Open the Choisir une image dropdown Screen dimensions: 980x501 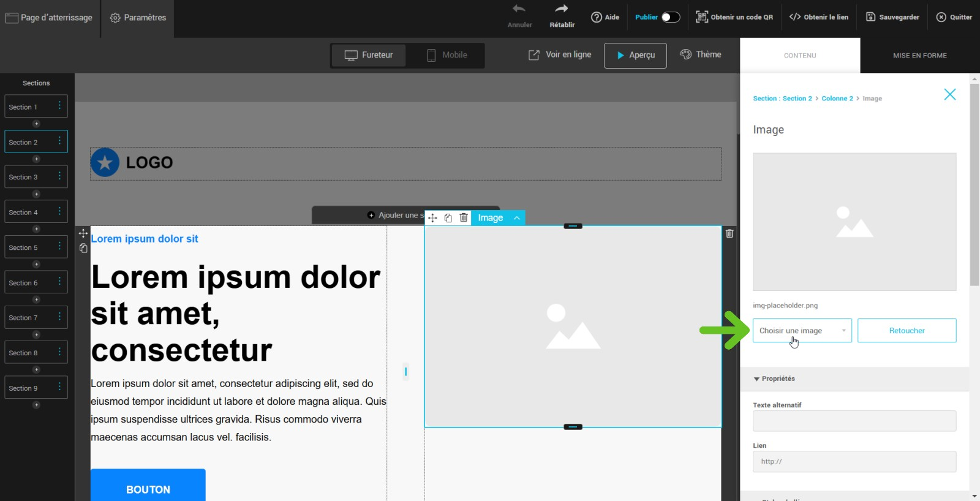pyautogui.click(x=802, y=331)
